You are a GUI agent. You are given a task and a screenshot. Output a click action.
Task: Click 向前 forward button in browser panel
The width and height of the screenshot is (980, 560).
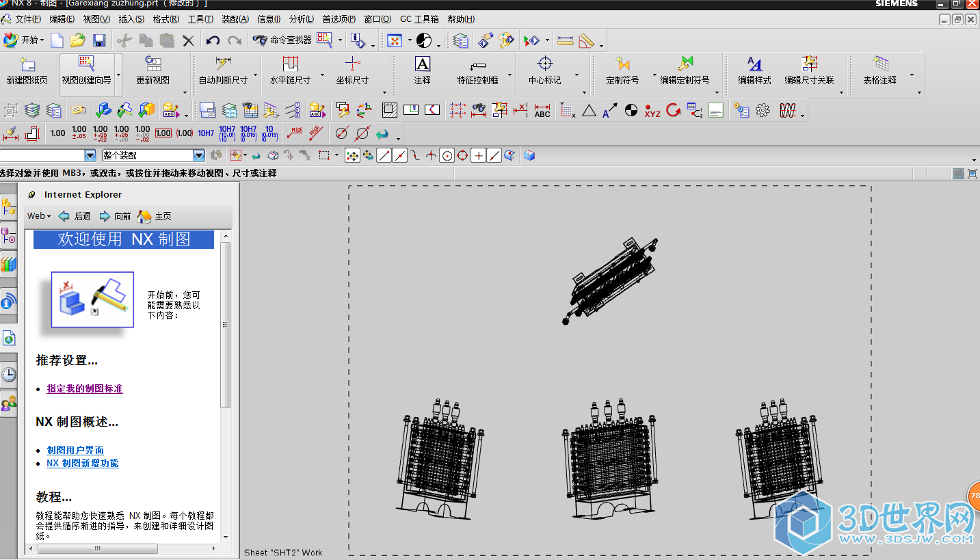point(115,216)
